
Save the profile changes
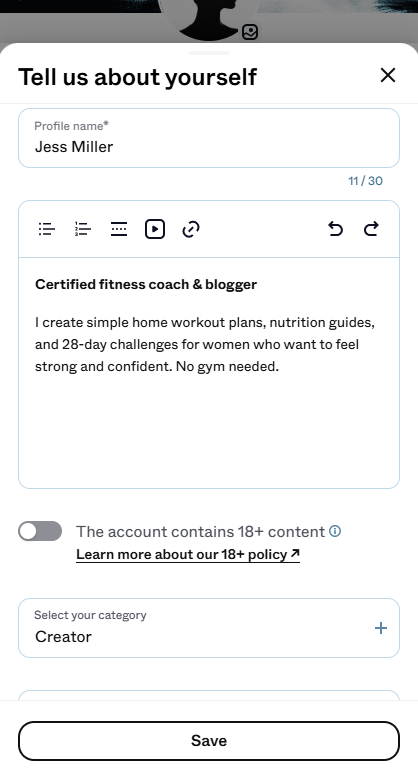[209, 741]
